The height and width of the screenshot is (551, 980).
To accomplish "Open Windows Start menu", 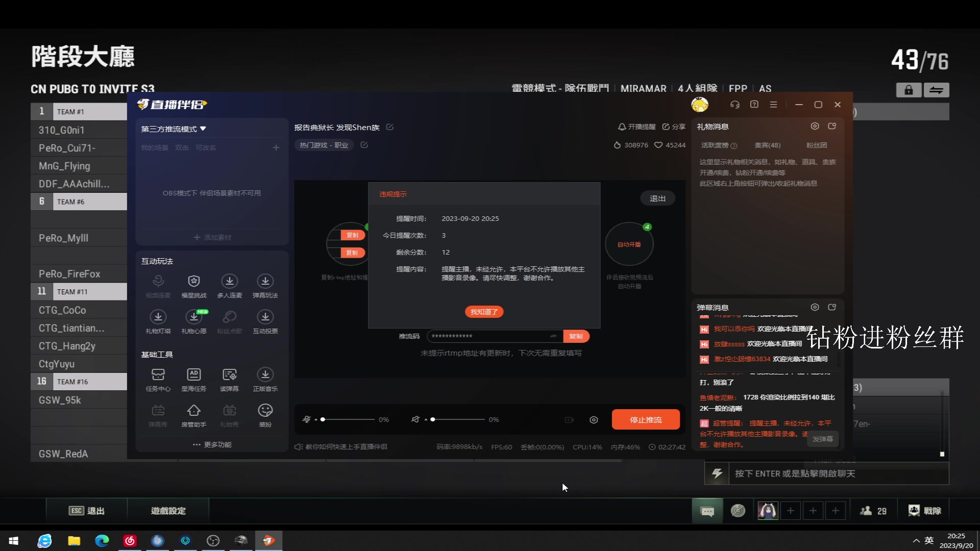I will pos(14,541).
